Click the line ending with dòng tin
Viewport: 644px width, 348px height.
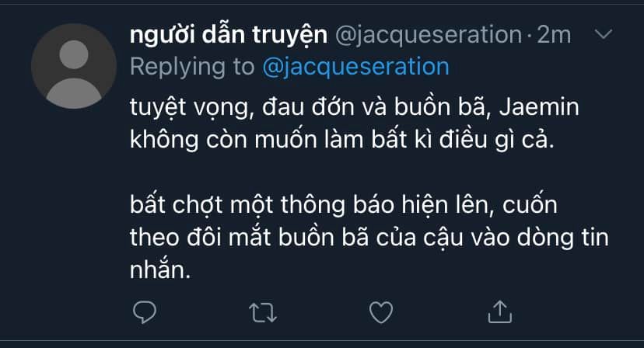[369, 238]
